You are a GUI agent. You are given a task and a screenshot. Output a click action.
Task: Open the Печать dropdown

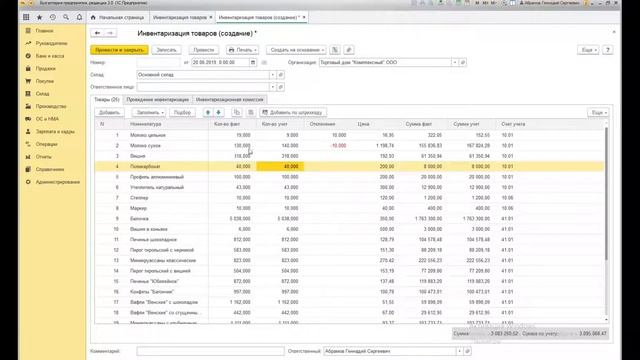coord(242,50)
